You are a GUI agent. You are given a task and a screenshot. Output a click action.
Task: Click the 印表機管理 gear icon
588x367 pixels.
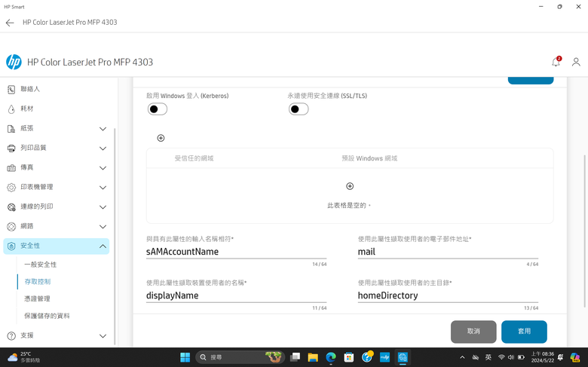click(11, 188)
